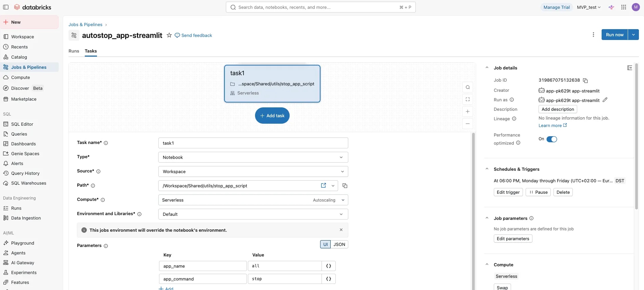Open the Jobs & Pipelines breadcrumb link
Viewport: 644px width, 290px height.
[85, 24]
